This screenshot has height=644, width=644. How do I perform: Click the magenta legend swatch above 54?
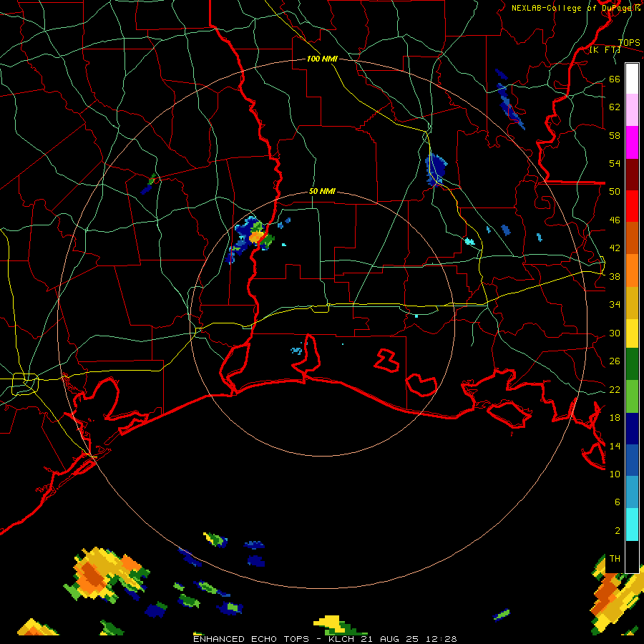[632, 142]
